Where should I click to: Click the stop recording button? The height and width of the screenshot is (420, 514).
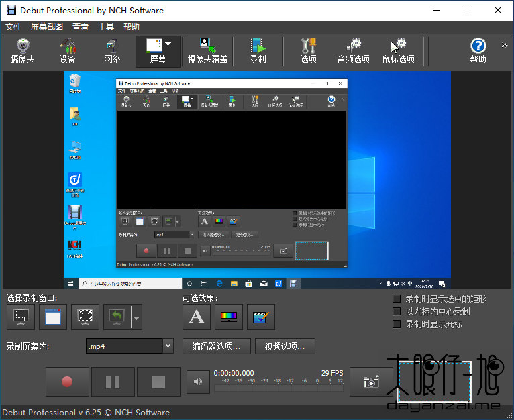tap(158, 382)
